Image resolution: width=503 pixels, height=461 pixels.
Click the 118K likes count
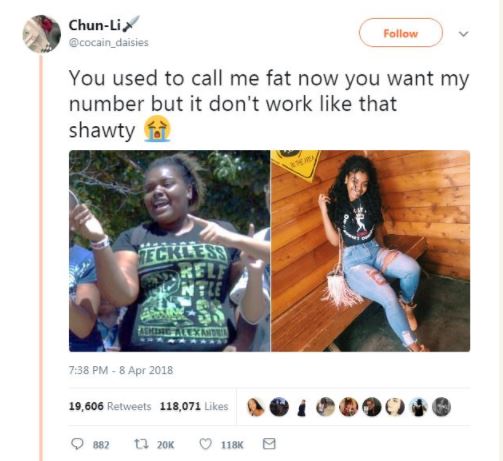(232, 445)
